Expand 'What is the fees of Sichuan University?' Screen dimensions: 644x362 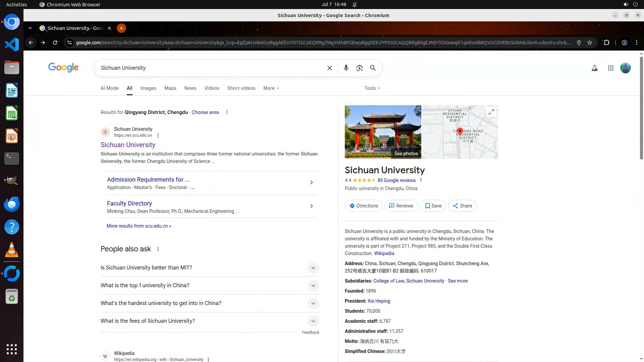[x=313, y=321]
